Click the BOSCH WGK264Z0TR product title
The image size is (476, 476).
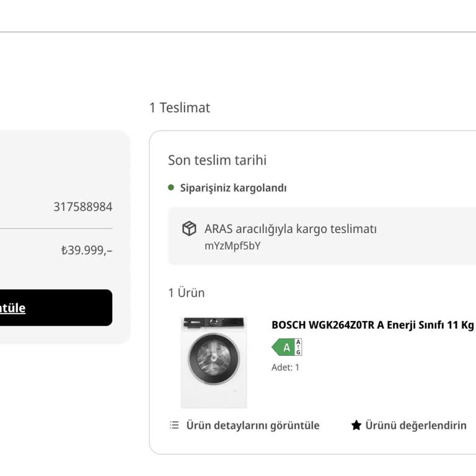(373, 325)
